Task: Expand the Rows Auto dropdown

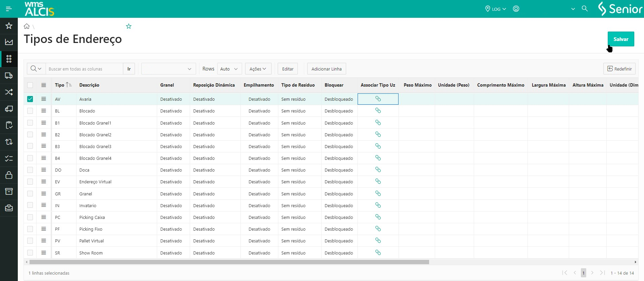Action: pos(229,69)
